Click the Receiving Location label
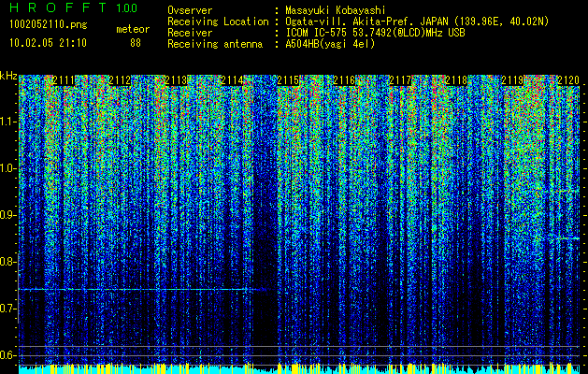Image resolution: width=588 pixels, height=374 pixels. click(x=218, y=22)
